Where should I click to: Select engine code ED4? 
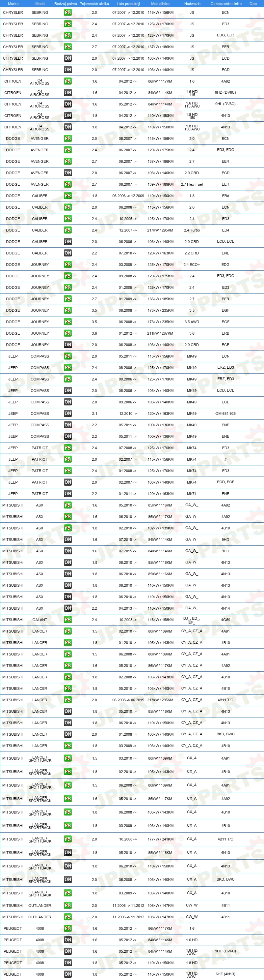point(226,230)
